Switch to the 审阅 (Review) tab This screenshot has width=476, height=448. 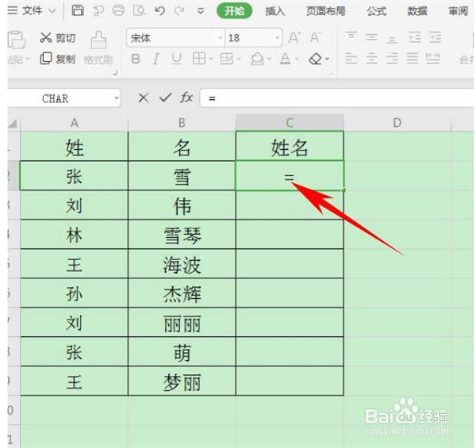click(458, 11)
